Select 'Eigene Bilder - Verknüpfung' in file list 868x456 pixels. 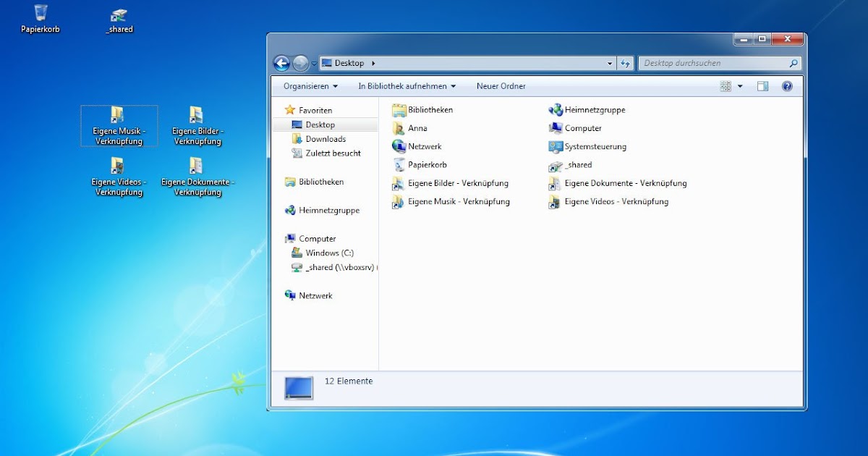(450, 183)
